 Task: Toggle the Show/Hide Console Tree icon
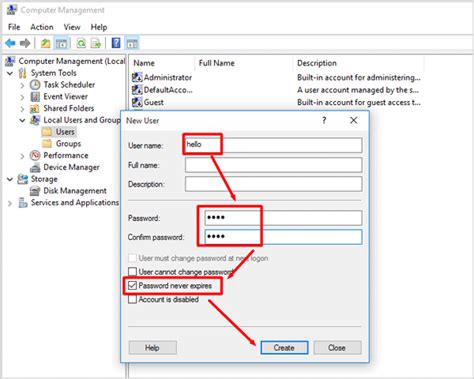(x=61, y=43)
